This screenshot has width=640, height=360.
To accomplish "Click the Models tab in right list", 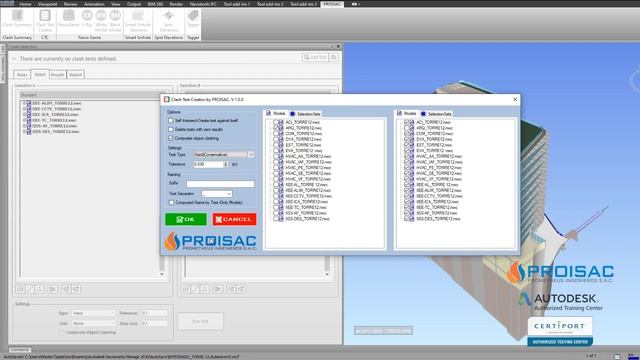I will click(x=407, y=113).
